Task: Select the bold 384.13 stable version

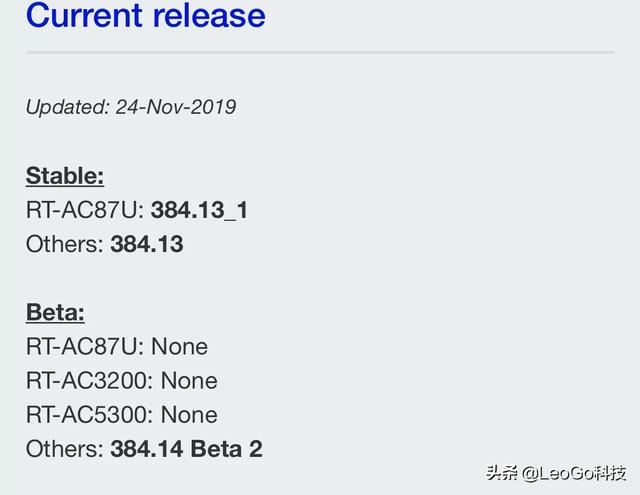Action: click(147, 244)
